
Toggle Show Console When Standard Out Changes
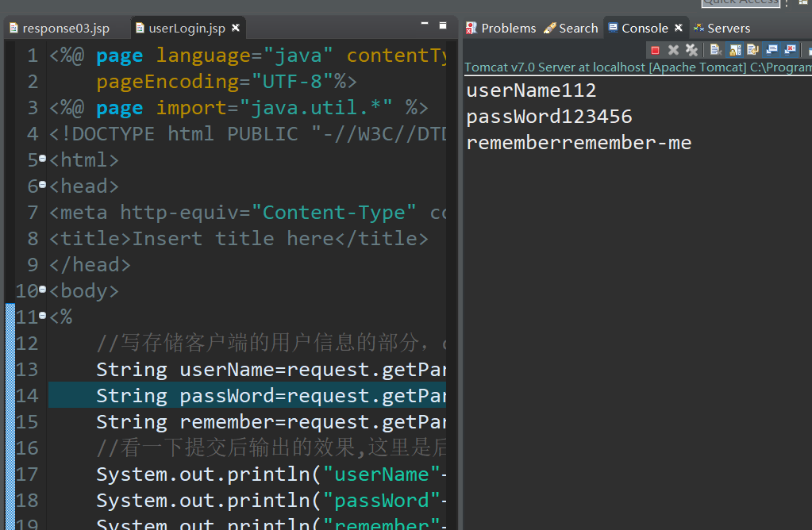(772, 50)
